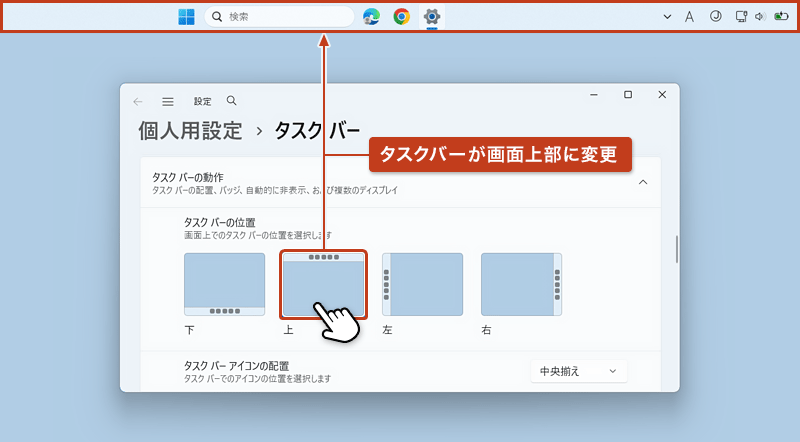Click the タスク バー breadcrumb title

point(317,131)
